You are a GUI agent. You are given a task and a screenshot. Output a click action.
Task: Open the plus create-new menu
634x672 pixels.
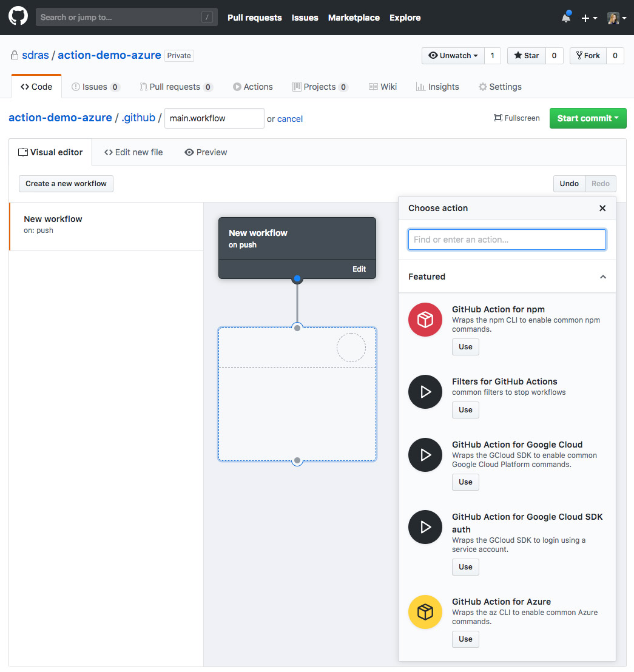click(x=589, y=18)
